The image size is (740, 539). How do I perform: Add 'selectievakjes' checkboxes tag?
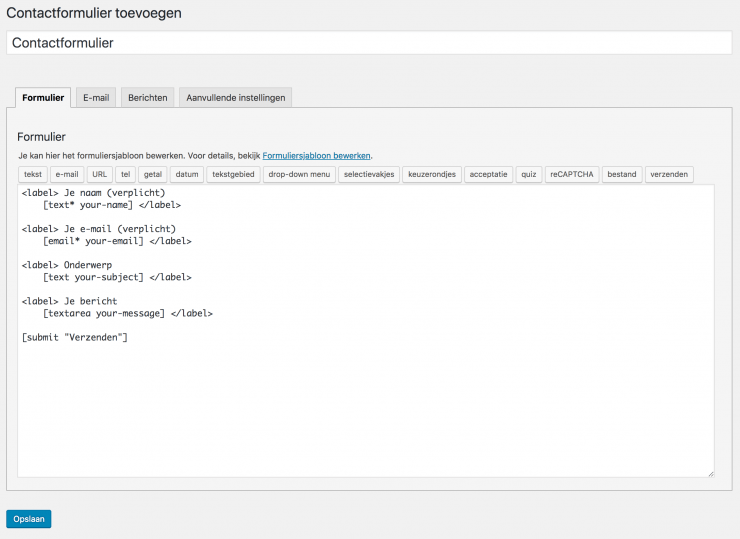coord(369,174)
